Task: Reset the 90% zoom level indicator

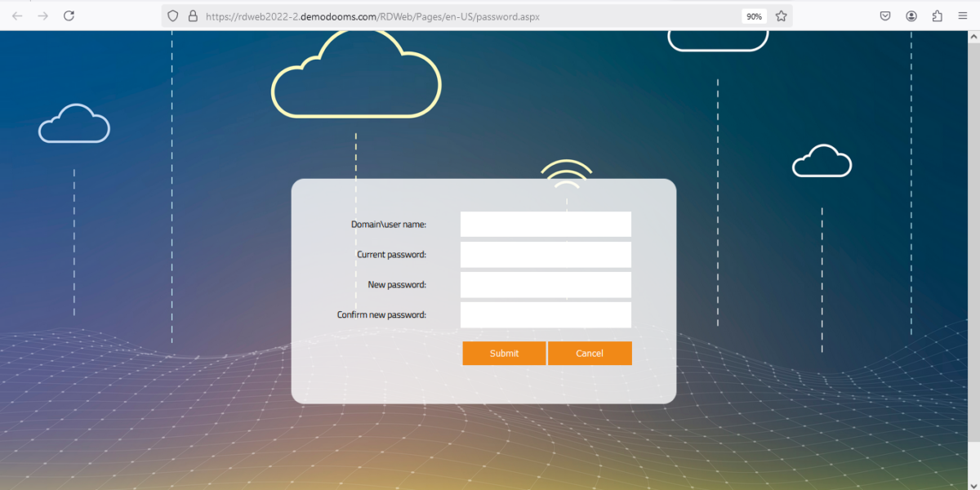Action: coord(754,16)
